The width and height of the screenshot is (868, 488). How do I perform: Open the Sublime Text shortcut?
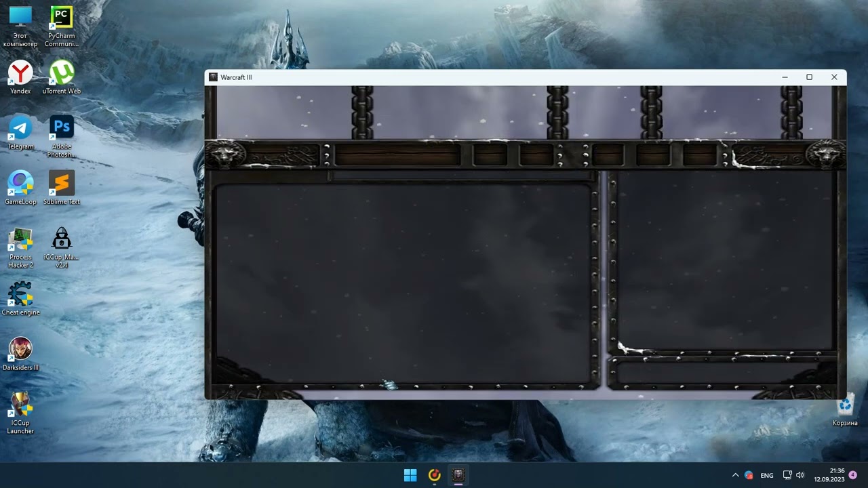(x=61, y=188)
